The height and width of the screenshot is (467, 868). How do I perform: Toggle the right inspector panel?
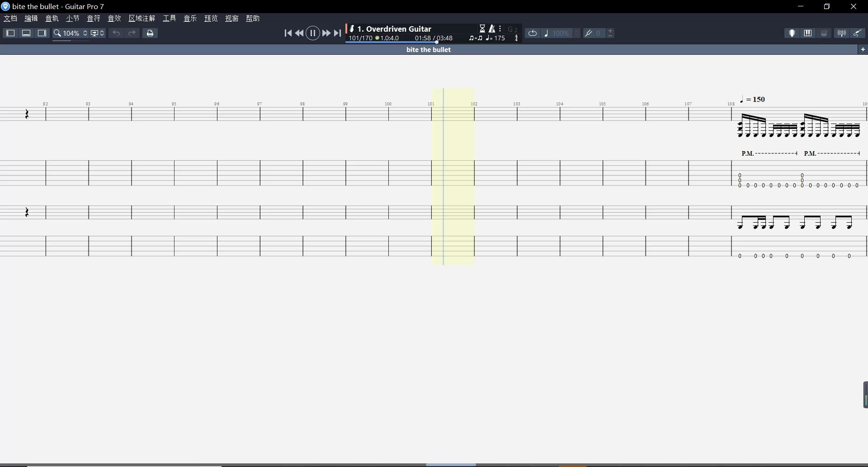click(42, 33)
